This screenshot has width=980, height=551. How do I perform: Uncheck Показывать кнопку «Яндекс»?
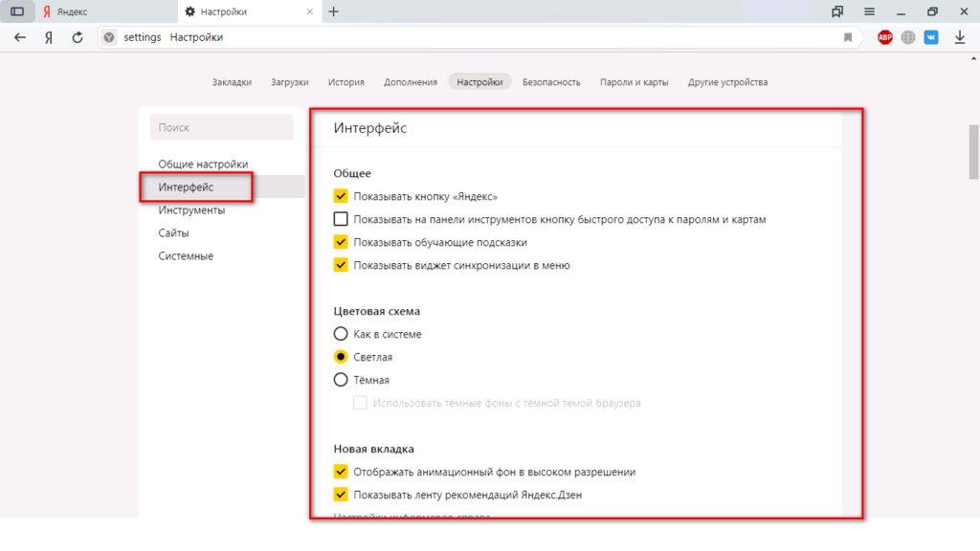coord(341,196)
